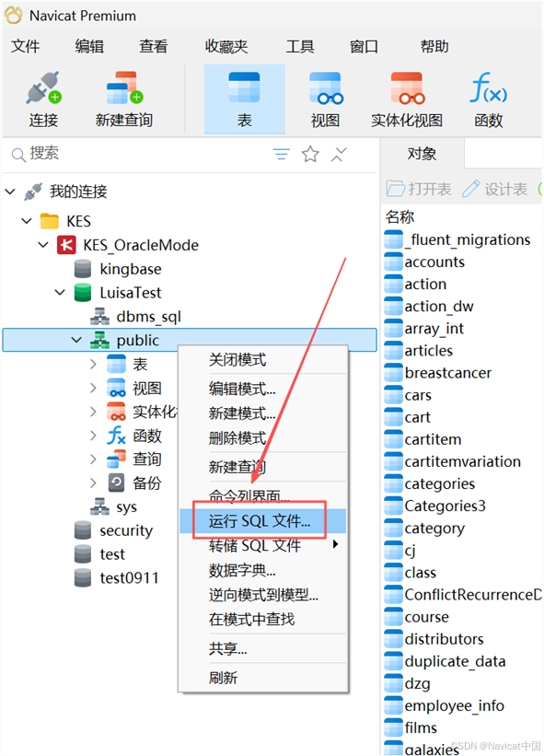Choose Find in Schema (在模式中查找) menu item

tap(263, 619)
